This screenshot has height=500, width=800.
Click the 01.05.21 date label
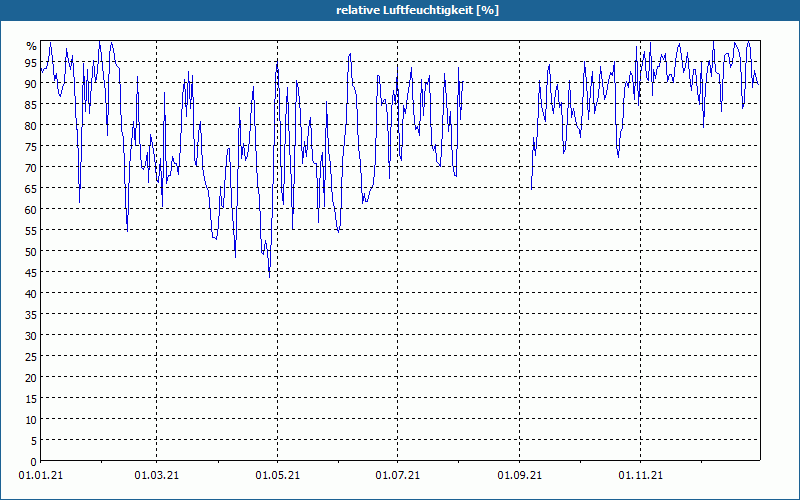coord(278,476)
